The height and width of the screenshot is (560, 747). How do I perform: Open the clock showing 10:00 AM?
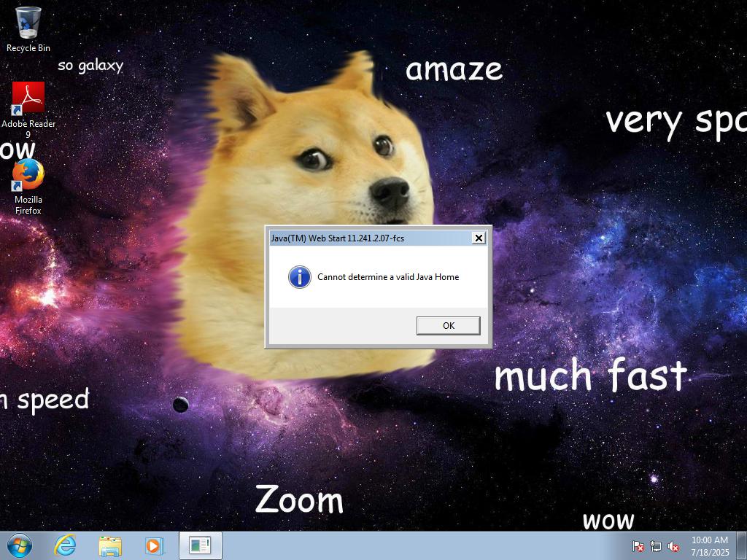pyautogui.click(x=710, y=545)
